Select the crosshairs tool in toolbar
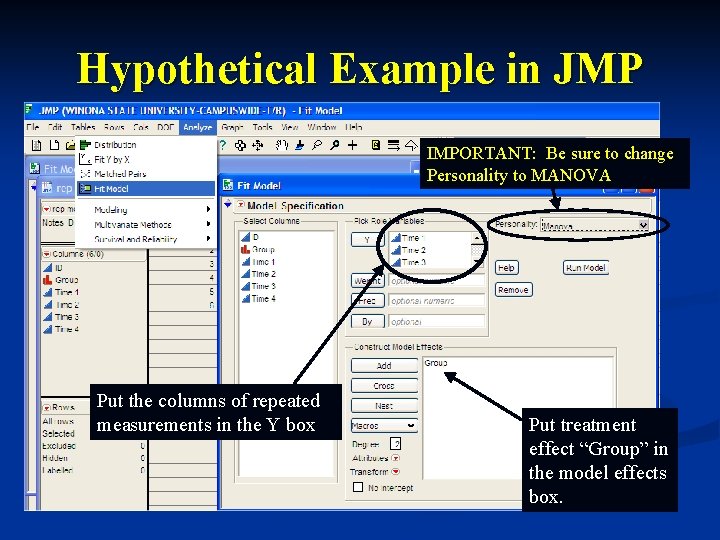Image resolution: width=720 pixels, height=540 pixels. tap(240, 146)
